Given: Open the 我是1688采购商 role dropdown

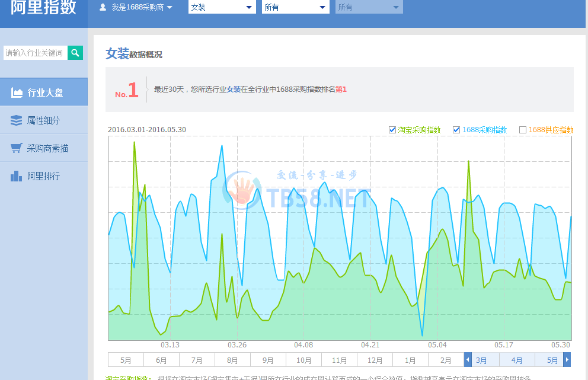Looking at the screenshot, I should pyautogui.click(x=138, y=7).
